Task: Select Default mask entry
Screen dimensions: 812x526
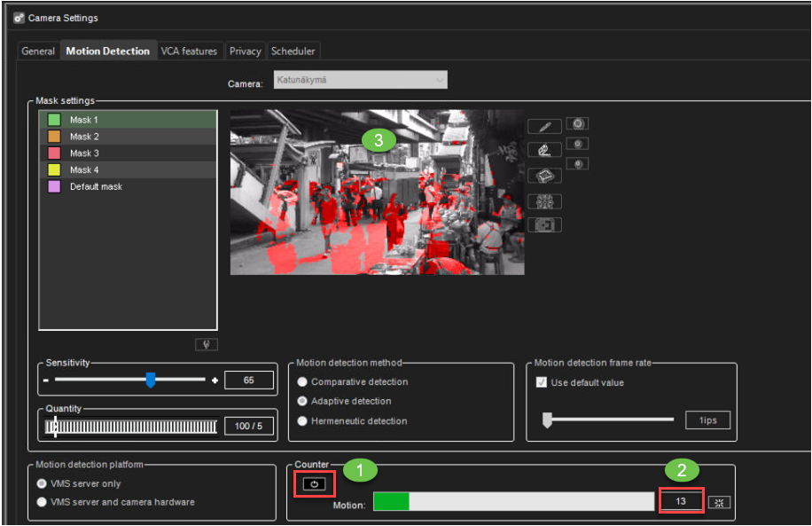Action: click(96, 187)
